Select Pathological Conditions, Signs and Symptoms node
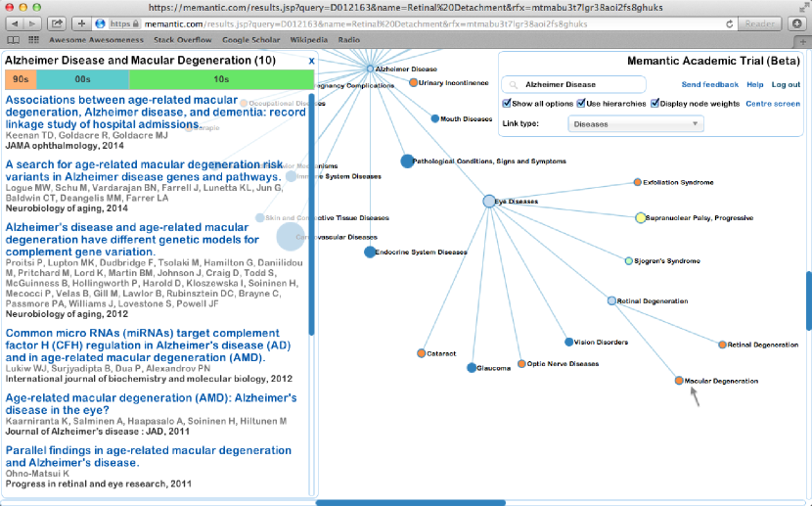812x506 pixels. (407, 161)
